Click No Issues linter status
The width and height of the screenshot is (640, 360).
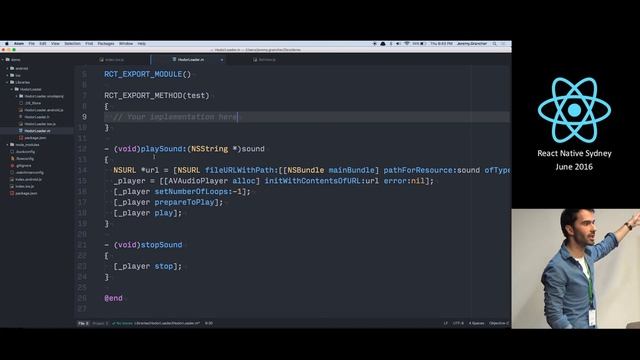pos(122,323)
